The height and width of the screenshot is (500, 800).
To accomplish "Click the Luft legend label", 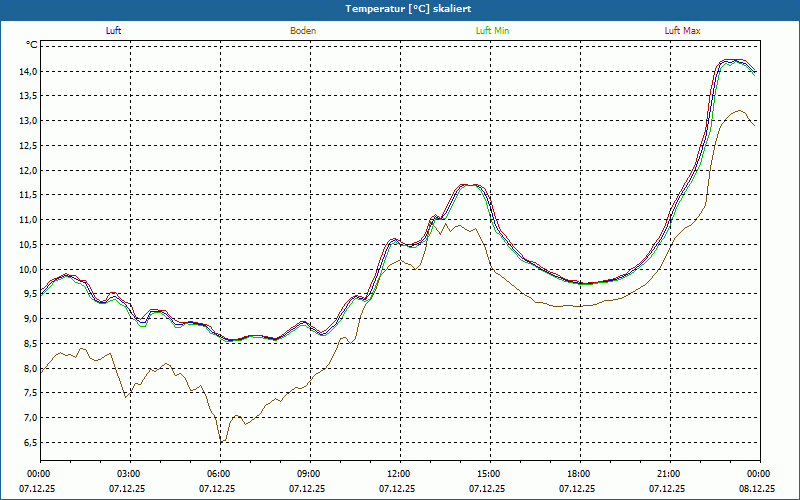I will tap(114, 31).
